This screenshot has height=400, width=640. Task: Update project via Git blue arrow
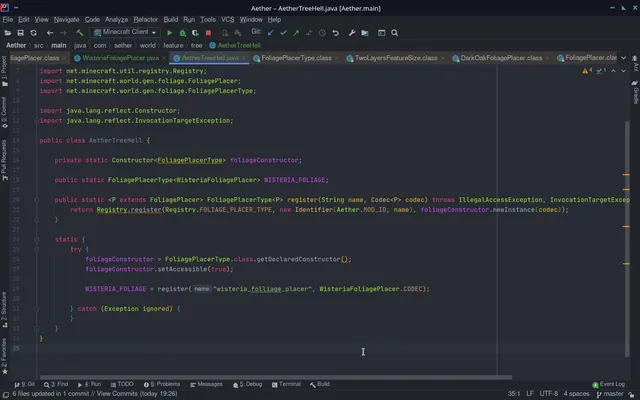(270, 33)
